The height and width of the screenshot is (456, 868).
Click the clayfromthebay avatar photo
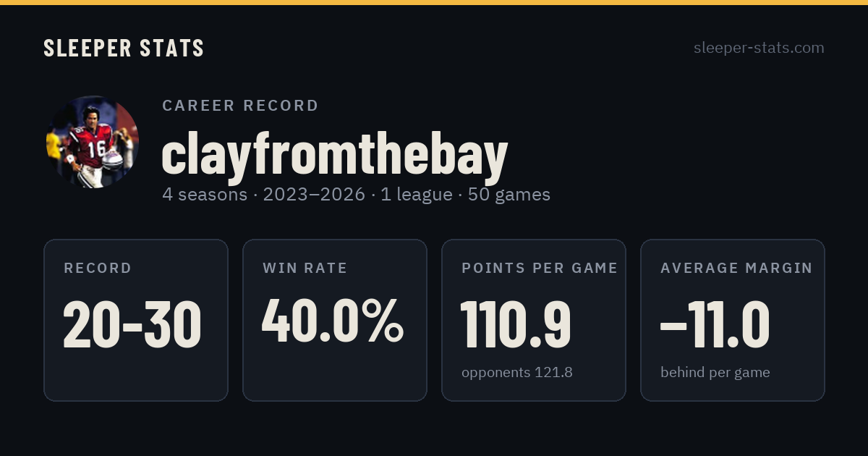tap(92, 143)
